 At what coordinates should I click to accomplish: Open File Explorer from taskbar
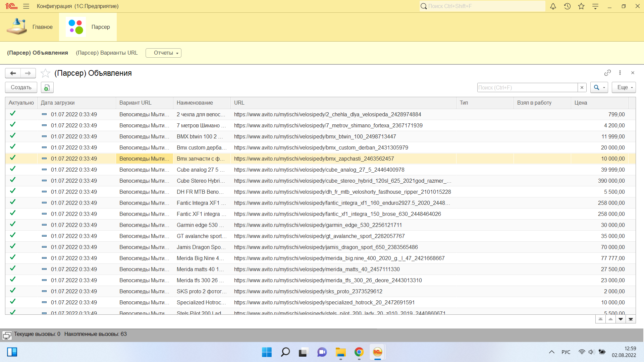tap(340, 352)
